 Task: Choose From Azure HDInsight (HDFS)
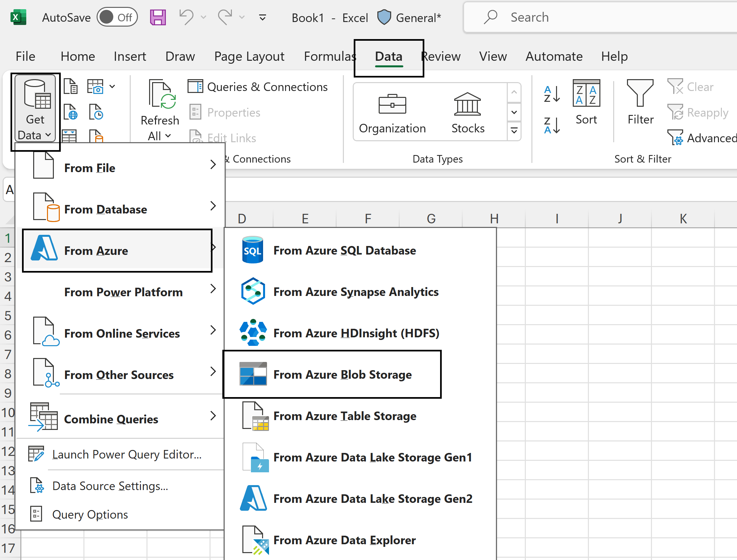pyautogui.click(x=360, y=333)
